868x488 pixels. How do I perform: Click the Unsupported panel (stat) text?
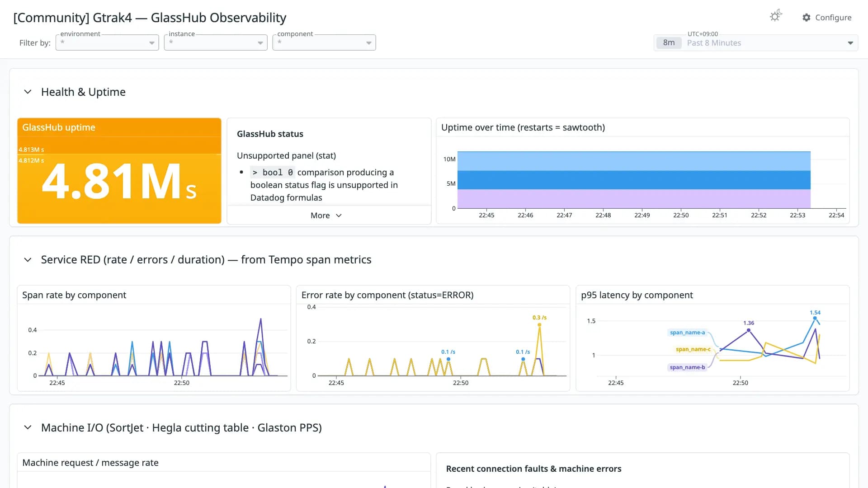pos(286,155)
